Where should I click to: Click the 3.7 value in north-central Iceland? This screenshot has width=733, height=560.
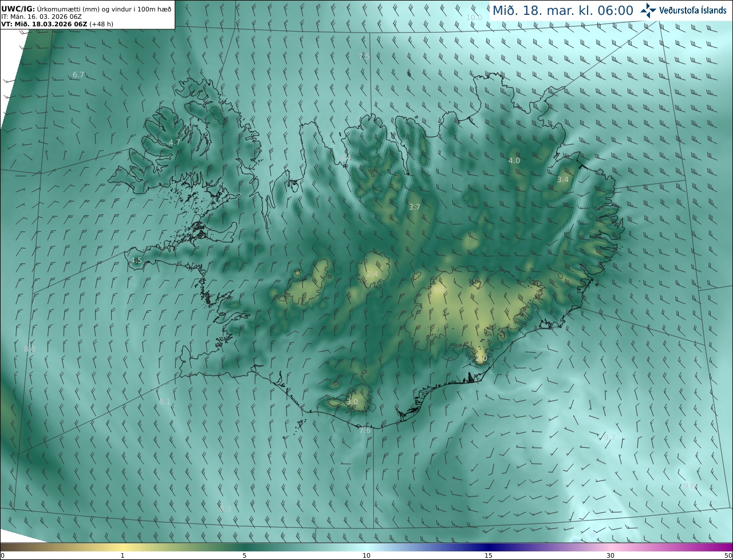(415, 207)
